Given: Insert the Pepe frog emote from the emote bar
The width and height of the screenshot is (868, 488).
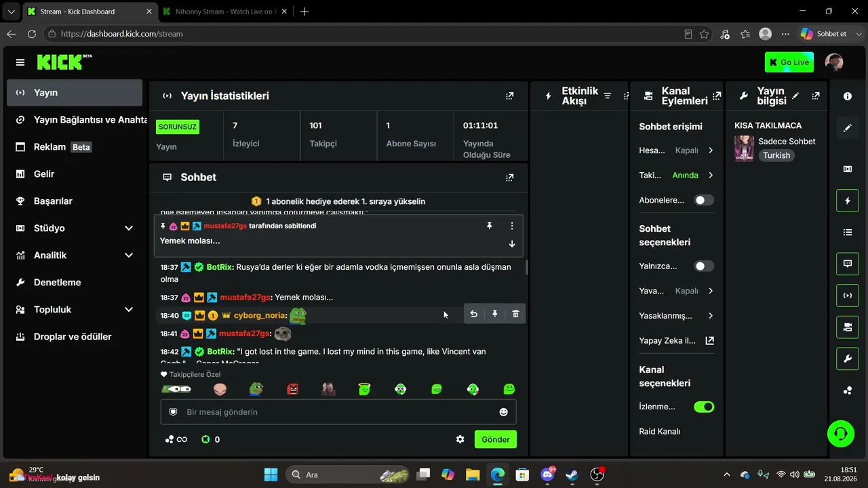Looking at the screenshot, I should pos(256,389).
